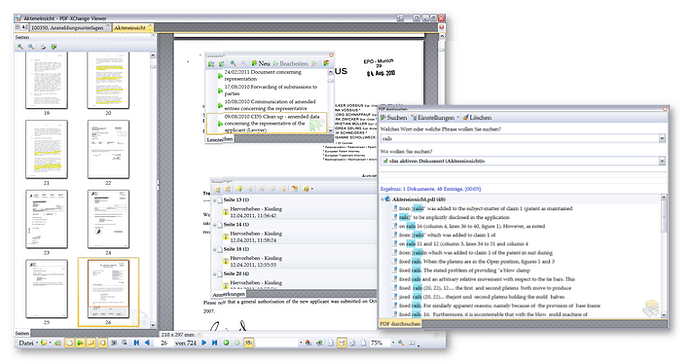Close the Lesezeichen floating panel
Image resolution: width=690 pixels, height=362 pixels.
tap(331, 55)
